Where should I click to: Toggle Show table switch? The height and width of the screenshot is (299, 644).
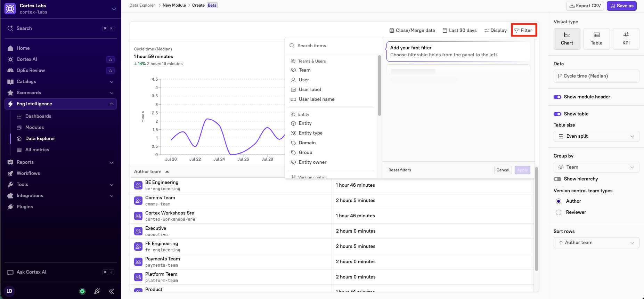pyautogui.click(x=557, y=114)
